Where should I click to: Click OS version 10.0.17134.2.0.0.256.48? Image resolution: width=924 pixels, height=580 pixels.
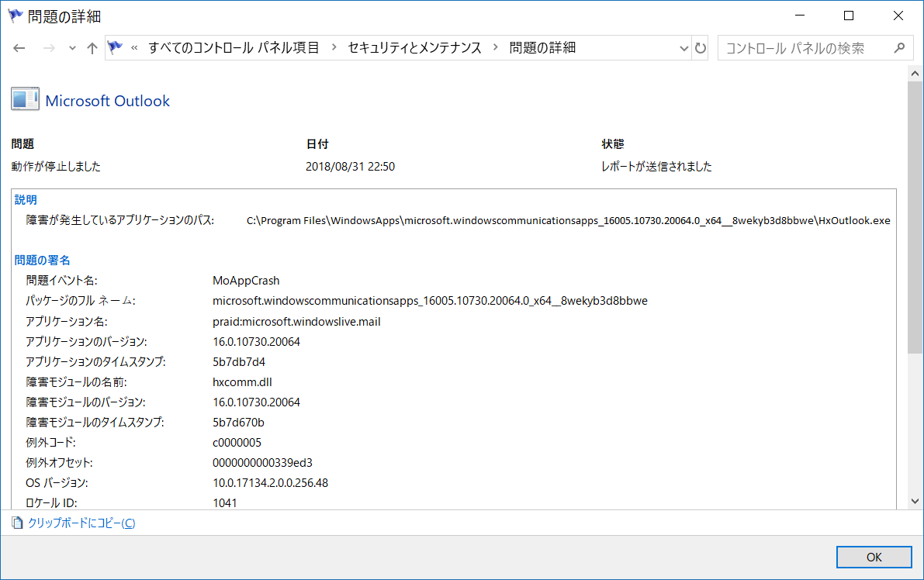tap(271, 483)
